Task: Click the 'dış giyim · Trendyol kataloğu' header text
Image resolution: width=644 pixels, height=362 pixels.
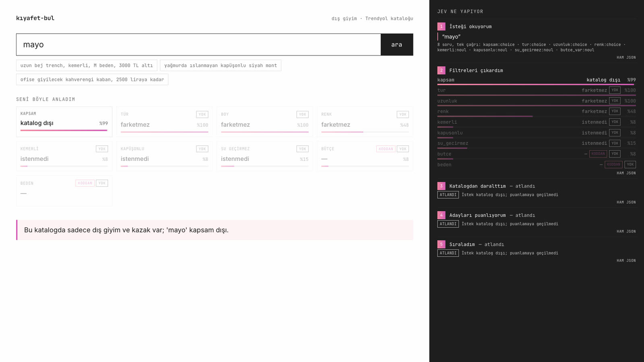Action: coord(372,19)
